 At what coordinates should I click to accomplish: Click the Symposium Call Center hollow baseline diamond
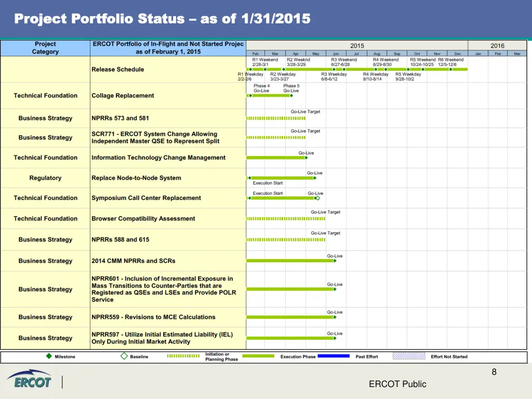pyautogui.click(x=318, y=198)
